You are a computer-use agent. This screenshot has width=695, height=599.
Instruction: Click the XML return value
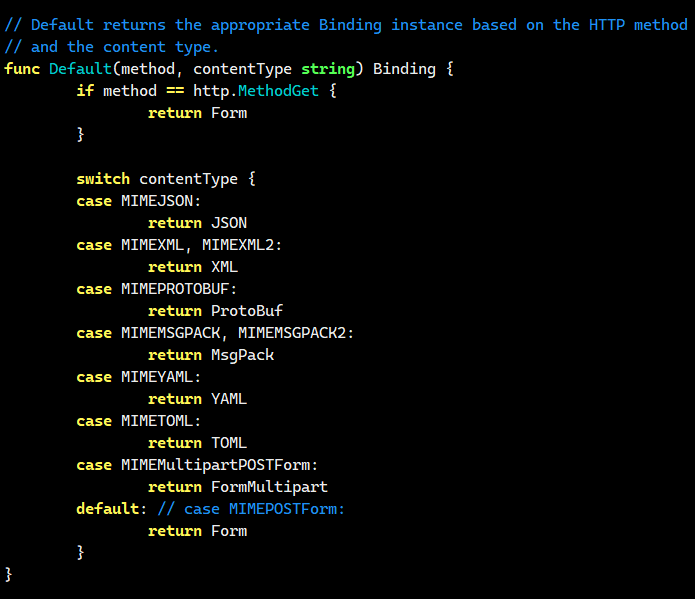[224, 267]
